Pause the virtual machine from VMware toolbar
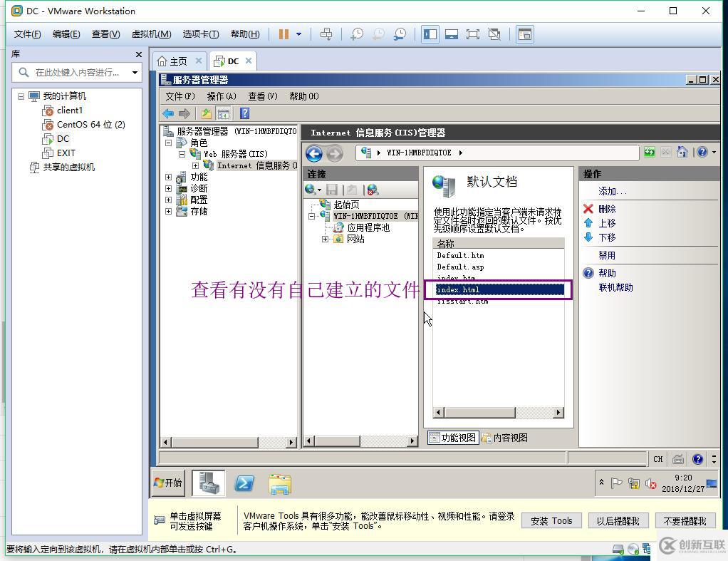The height and width of the screenshot is (561, 728). (284, 34)
